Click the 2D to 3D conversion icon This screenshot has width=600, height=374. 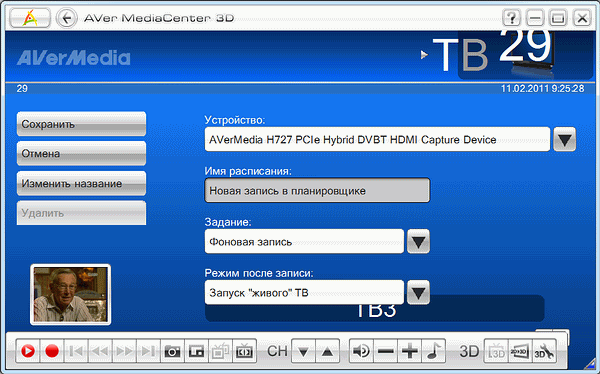520,351
